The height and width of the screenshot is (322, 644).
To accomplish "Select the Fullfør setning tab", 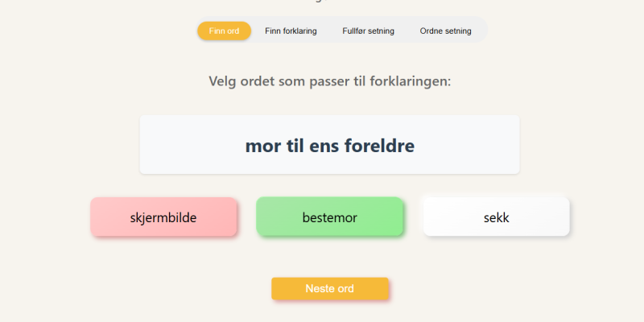I will tap(368, 31).
